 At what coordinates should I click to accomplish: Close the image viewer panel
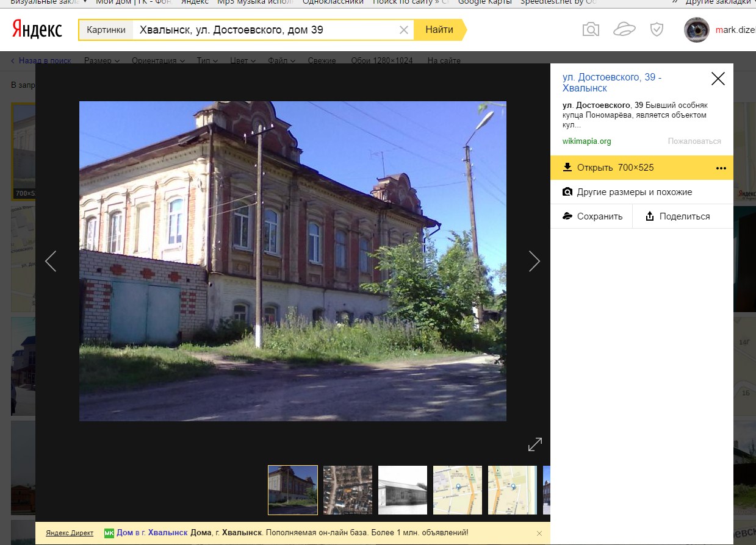[718, 78]
